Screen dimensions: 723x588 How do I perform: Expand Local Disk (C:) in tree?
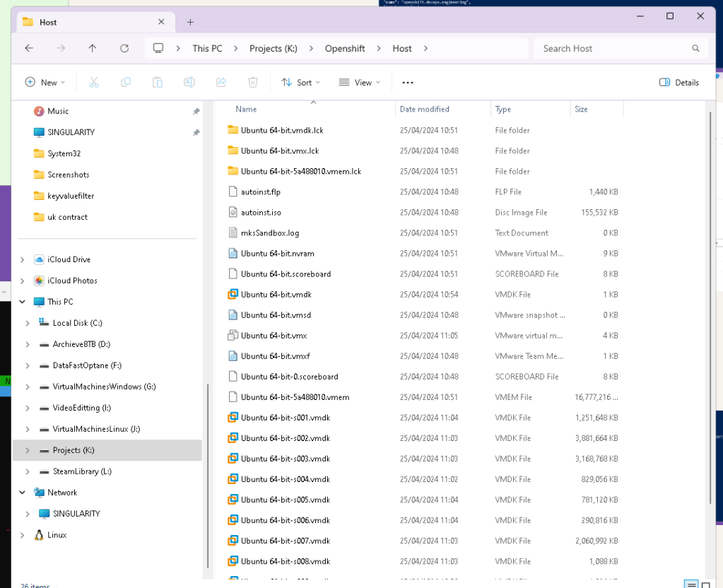coord(28,323)
